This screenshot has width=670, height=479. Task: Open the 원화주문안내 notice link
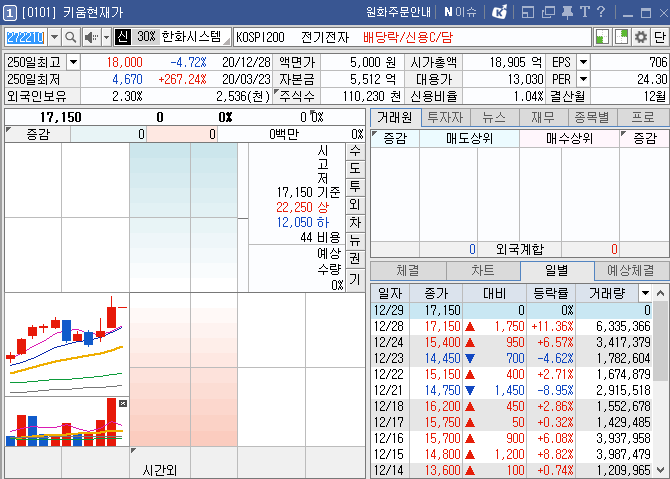398,12
